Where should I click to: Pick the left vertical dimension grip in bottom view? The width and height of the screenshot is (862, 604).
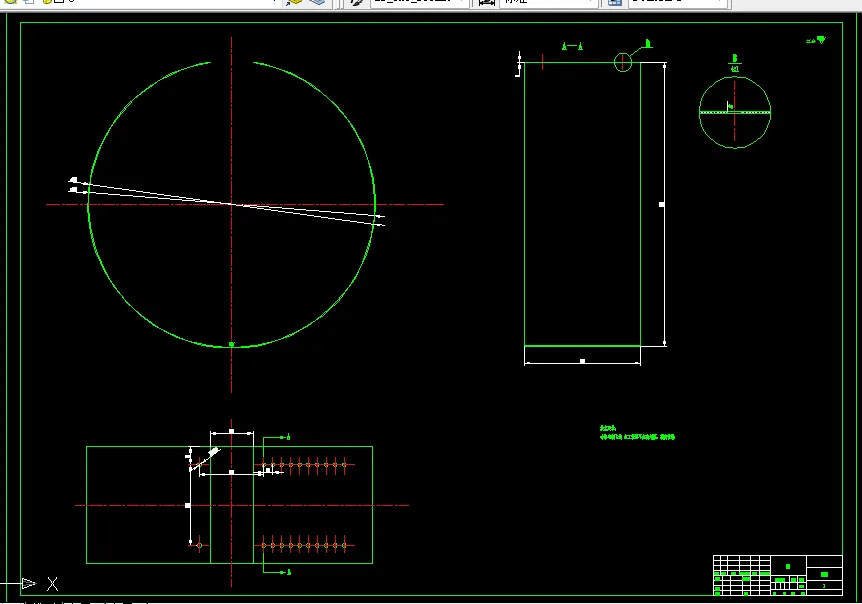(187, 505)
